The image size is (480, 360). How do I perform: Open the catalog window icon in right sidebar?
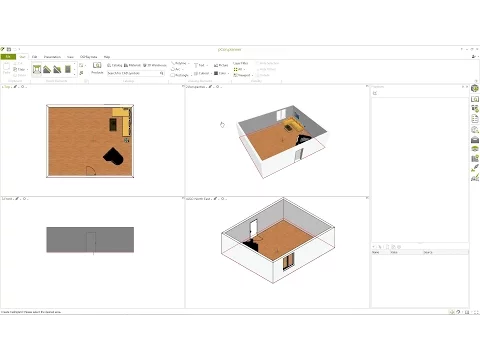[x=475, y=99]
